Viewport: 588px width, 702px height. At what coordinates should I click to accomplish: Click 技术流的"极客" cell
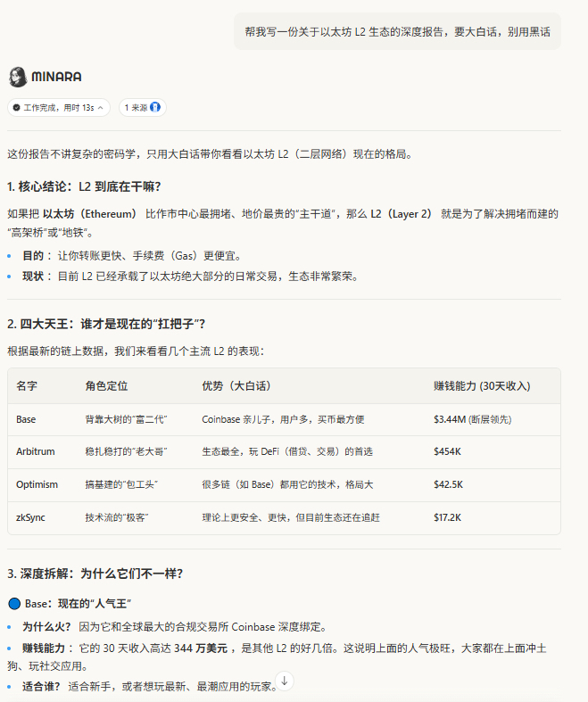coord(116,517)
